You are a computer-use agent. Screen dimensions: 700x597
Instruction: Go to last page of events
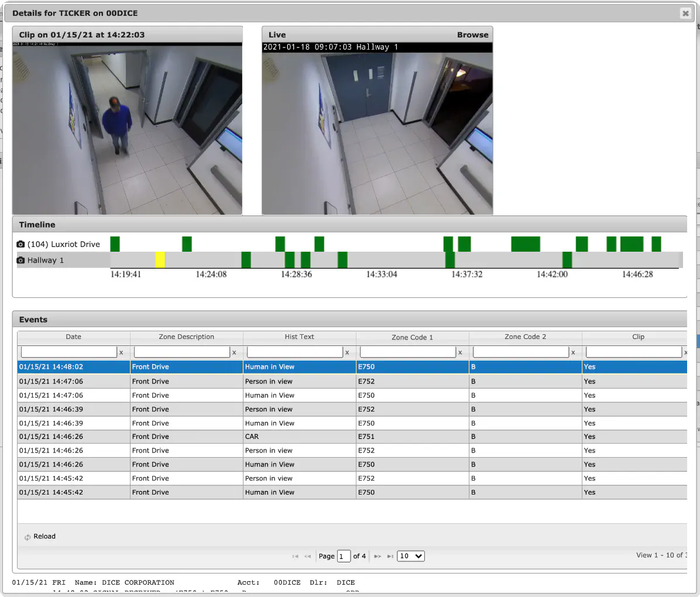point(390,557)
